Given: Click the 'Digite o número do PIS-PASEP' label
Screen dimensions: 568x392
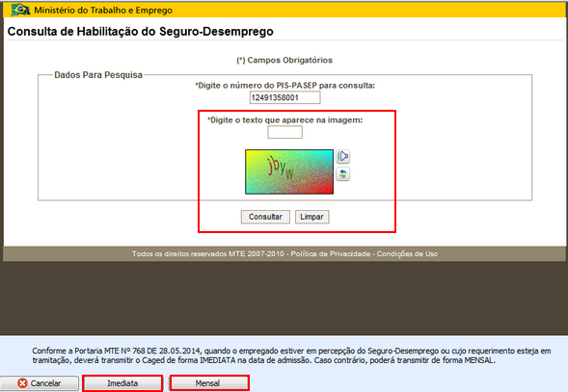Looking at the screenshot, I should point(284,86).
